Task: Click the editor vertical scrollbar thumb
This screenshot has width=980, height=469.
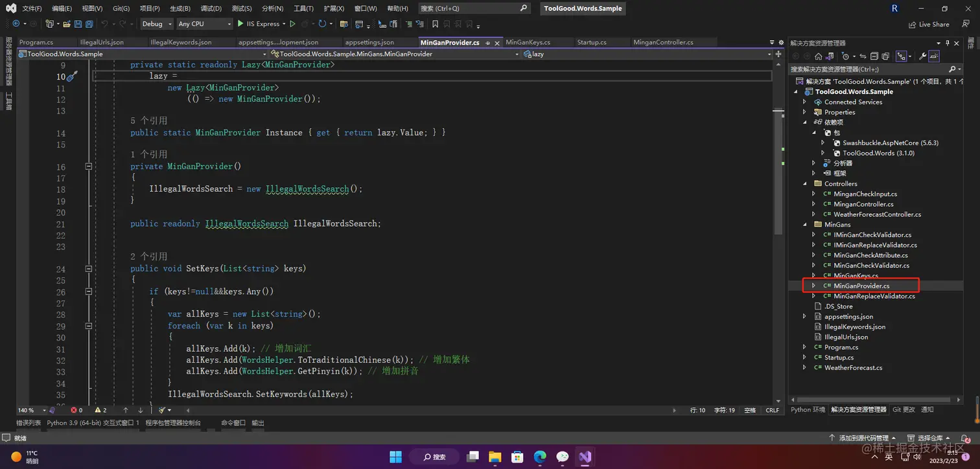Action: 780,172
